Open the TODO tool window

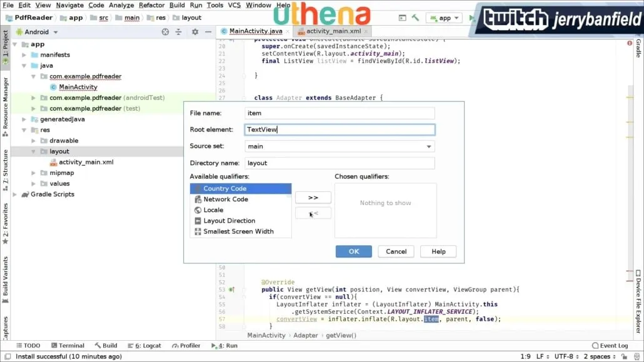(x=28, y=346)
